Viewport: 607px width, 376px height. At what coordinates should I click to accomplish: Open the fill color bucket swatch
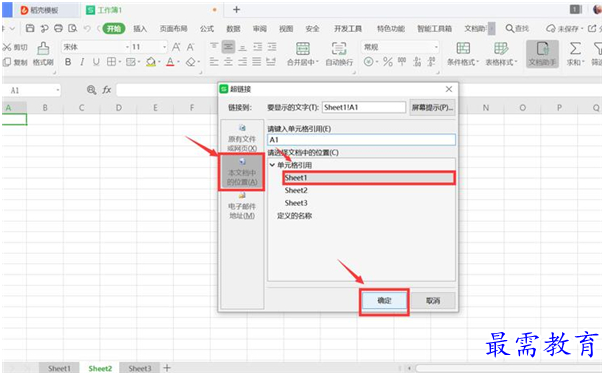151,62
